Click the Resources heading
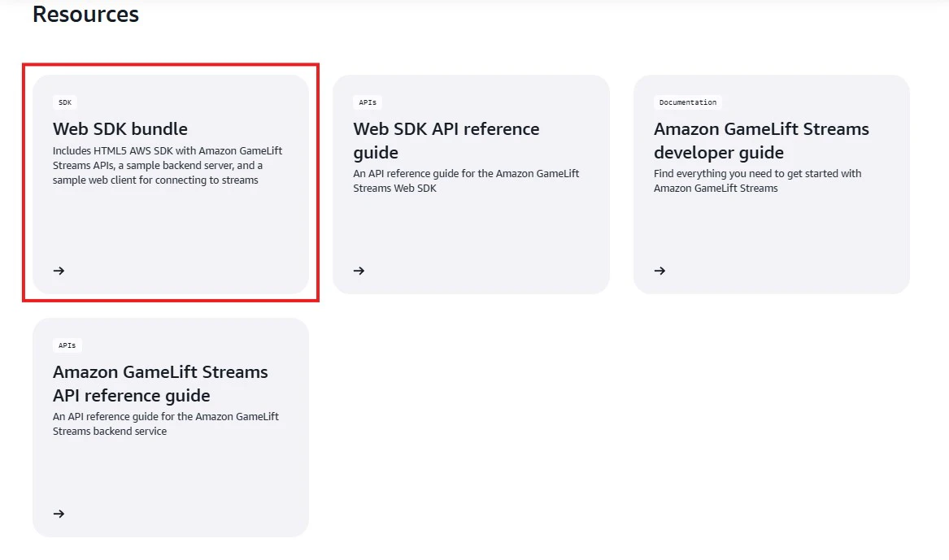The width and height of the screenshot is (949, 560). [86, 14]
